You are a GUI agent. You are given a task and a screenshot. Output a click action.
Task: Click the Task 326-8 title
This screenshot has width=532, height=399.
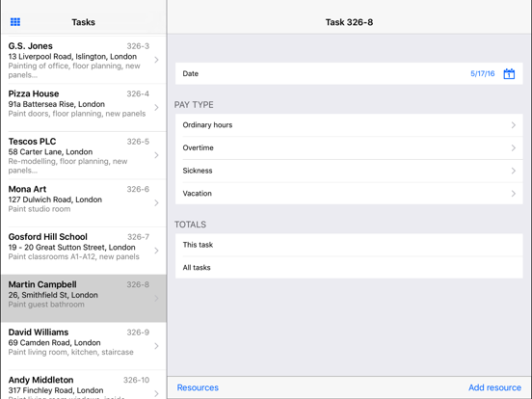tap(349, 22)
